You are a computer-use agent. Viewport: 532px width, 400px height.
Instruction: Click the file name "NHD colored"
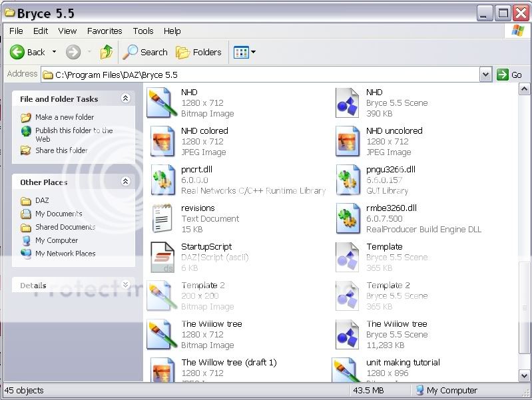coord(204,131)
